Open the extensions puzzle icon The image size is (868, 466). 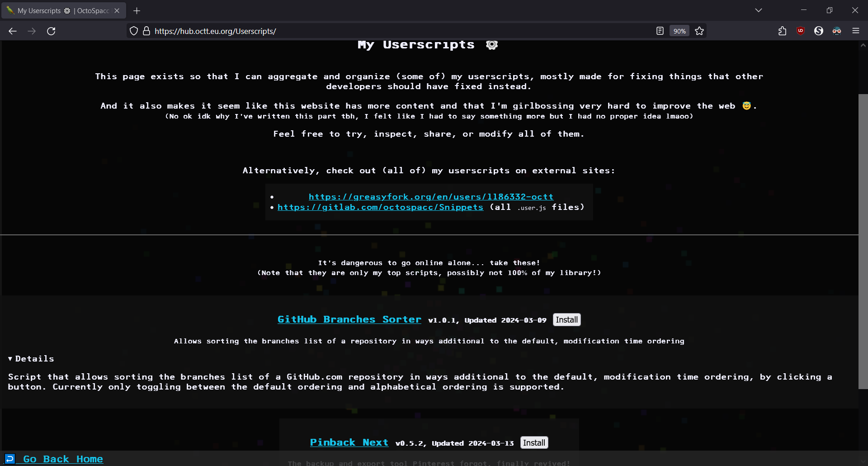(783, 31)
